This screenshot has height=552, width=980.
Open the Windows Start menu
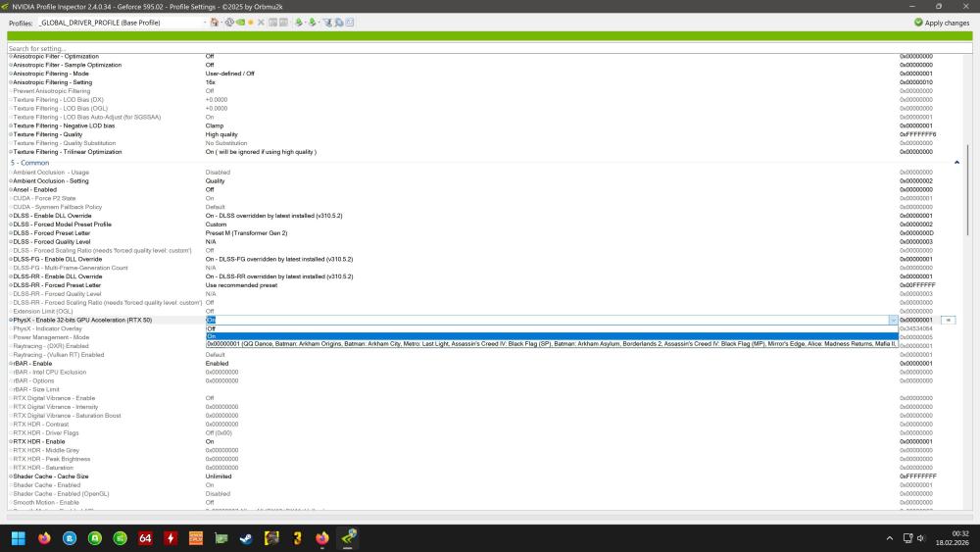[x=19, y=538]
